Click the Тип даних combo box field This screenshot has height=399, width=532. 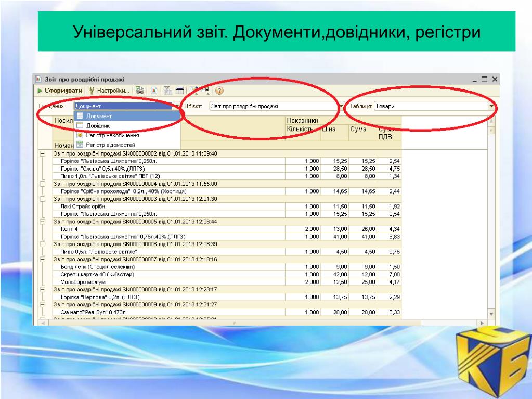[123, 106]
